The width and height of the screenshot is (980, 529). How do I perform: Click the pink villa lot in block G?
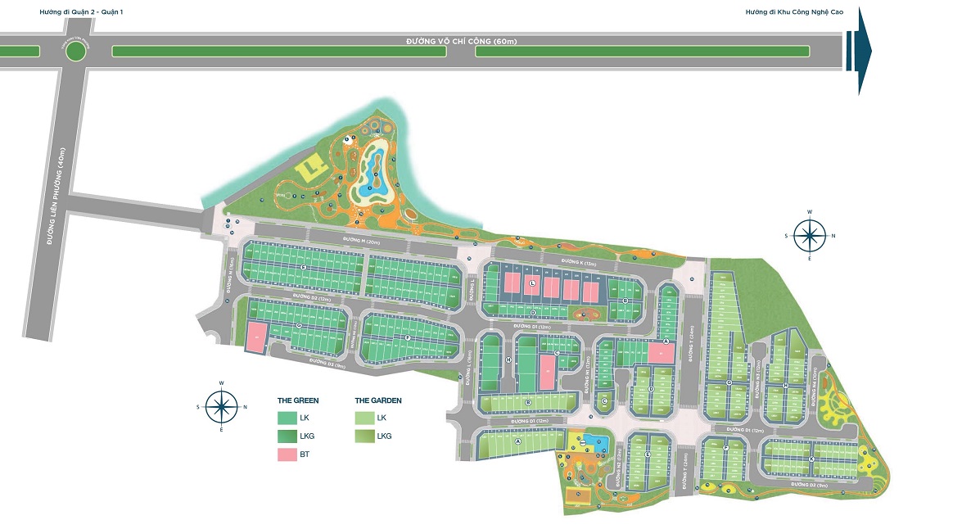pos(256,337)
